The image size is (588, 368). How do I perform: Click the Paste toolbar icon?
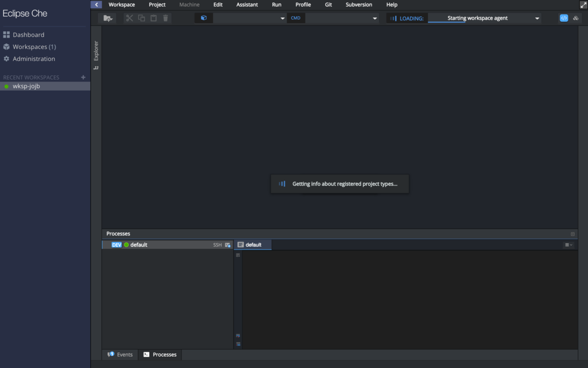point(153,18)
